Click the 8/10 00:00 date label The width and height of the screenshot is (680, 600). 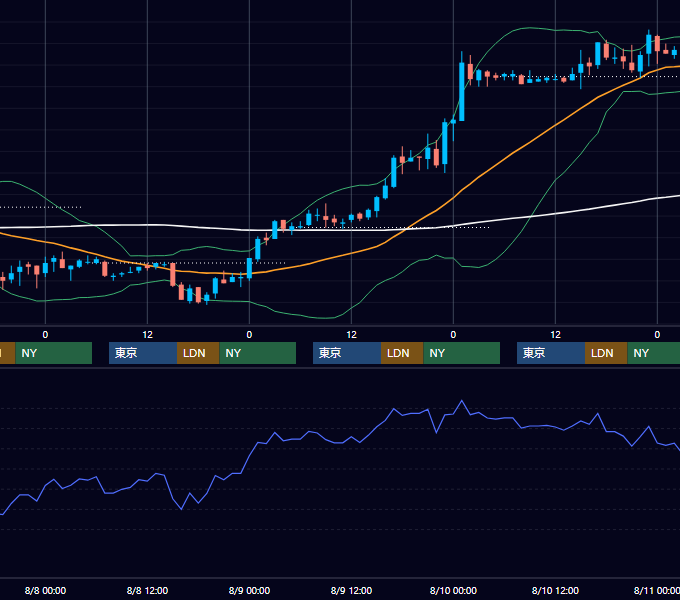[x=453, y=590]
